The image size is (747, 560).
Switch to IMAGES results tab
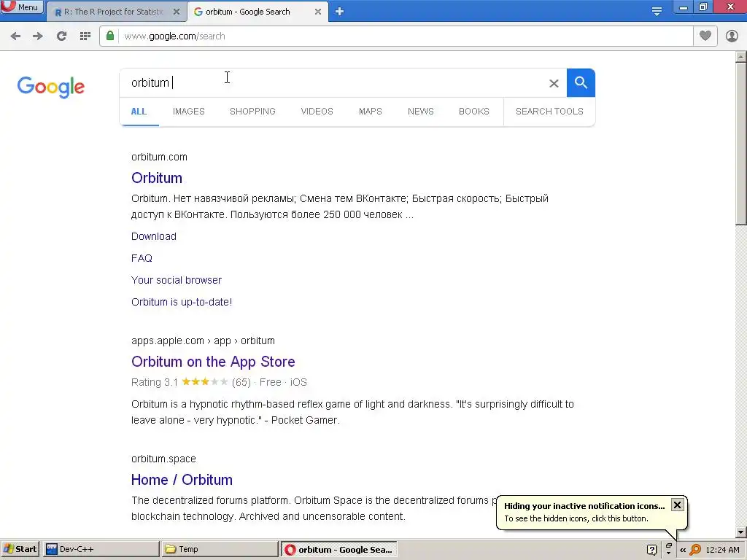coord(189,112)
